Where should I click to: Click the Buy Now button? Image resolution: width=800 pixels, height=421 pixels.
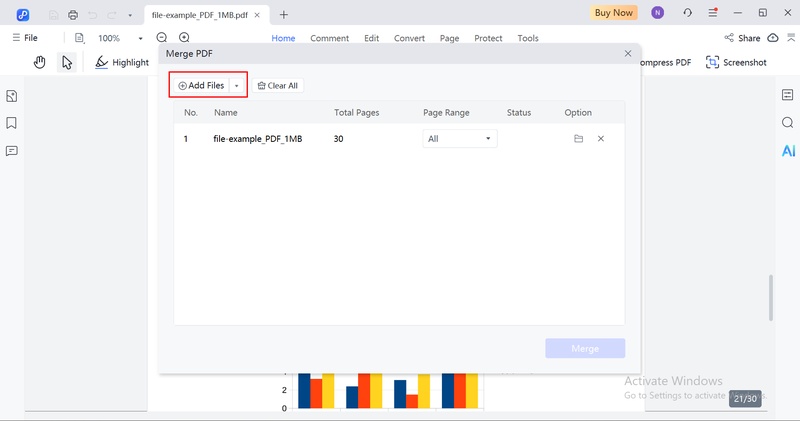[x=613, y=13]
